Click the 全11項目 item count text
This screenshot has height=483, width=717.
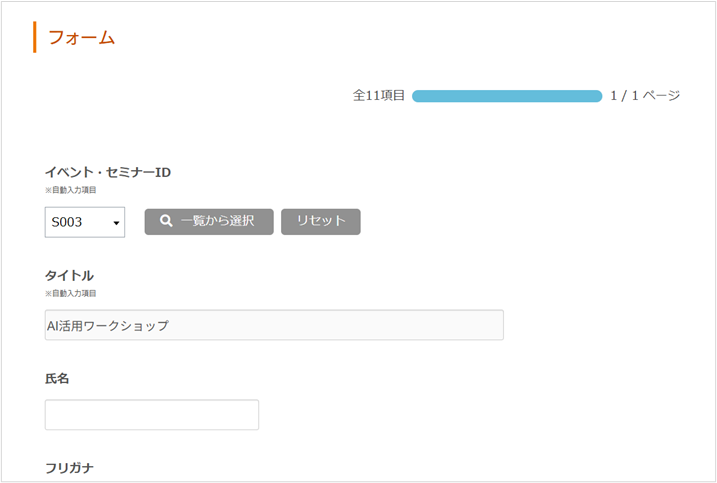[379, 96]
